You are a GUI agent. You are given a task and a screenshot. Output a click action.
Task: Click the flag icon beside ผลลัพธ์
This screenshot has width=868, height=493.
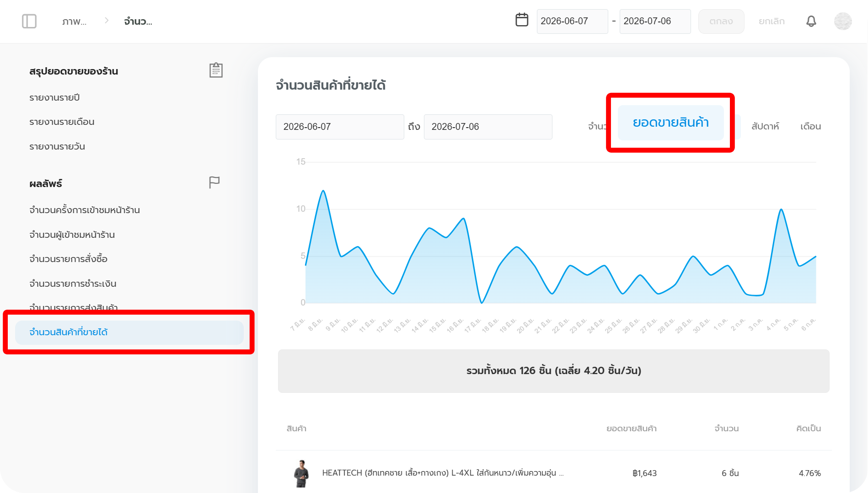pyautogui.click(x=214, y=182)
